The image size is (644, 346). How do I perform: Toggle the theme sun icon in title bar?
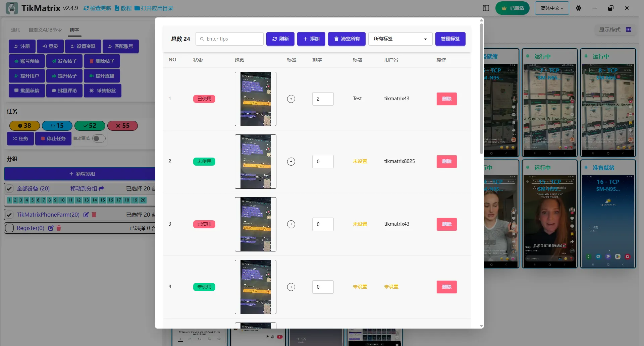point(579,8)
